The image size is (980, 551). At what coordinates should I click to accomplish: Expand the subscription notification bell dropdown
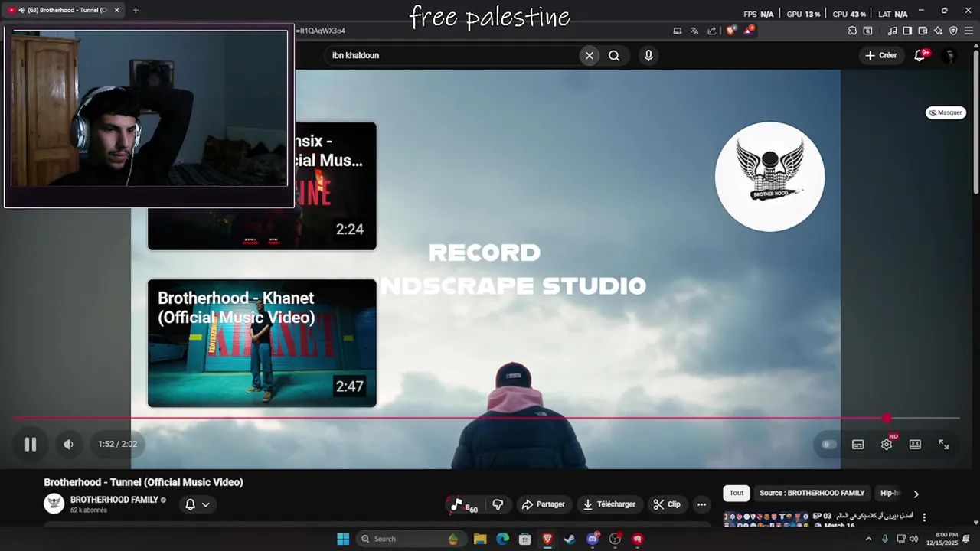(x=197, y=504)
